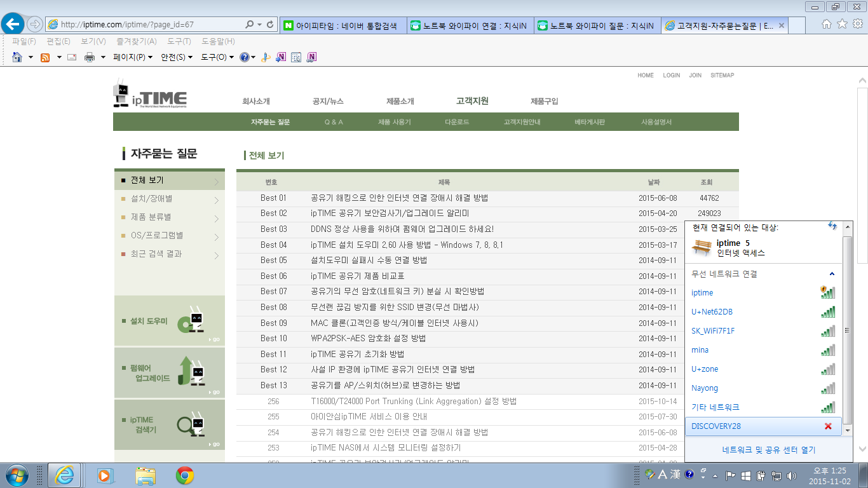Screen dimensions: 868x488
Task: Click the printer icon in the toolbar
Action: 90,57
